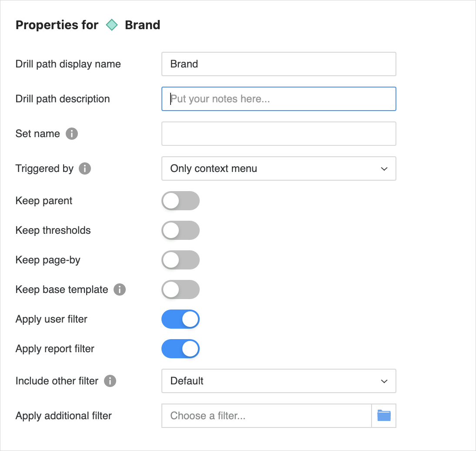Image resolution: width=476 pixels, height=451 pixels.
Task: Click the Default option chevron arrow
Action: [384, 381]
